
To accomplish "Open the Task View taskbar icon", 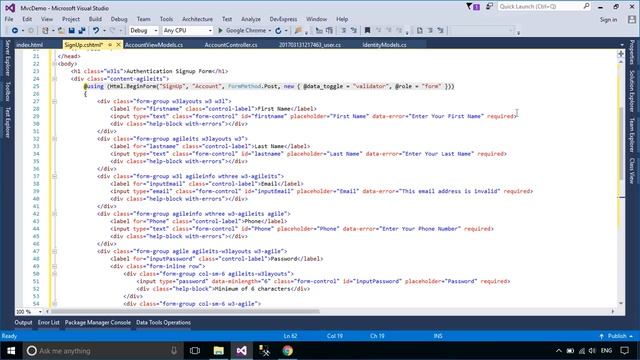I will pyautogui.click(x=195, y=351).
